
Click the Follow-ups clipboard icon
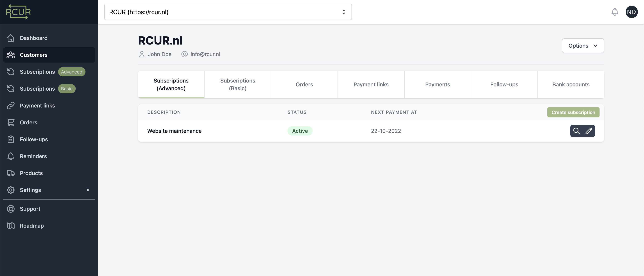[11, 139]
